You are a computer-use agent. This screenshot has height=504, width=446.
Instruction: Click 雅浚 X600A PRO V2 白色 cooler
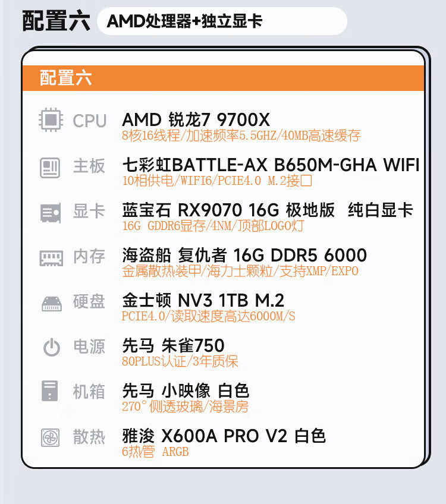[224, 436]
